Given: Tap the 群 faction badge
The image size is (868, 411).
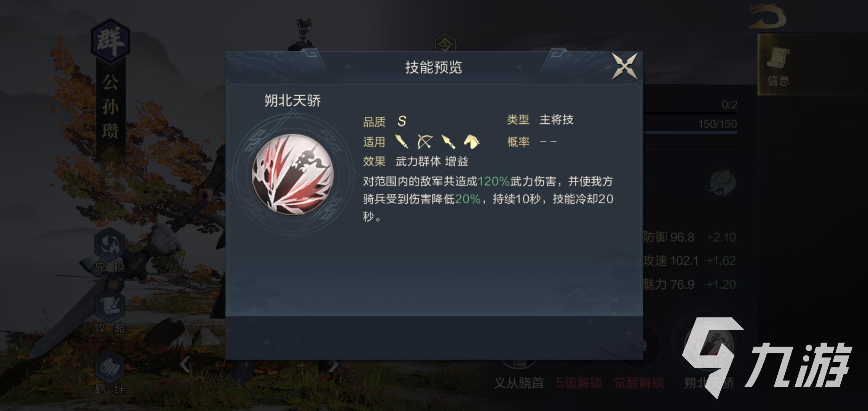Looking at the screenshot, I should click(x=110, y=40).
